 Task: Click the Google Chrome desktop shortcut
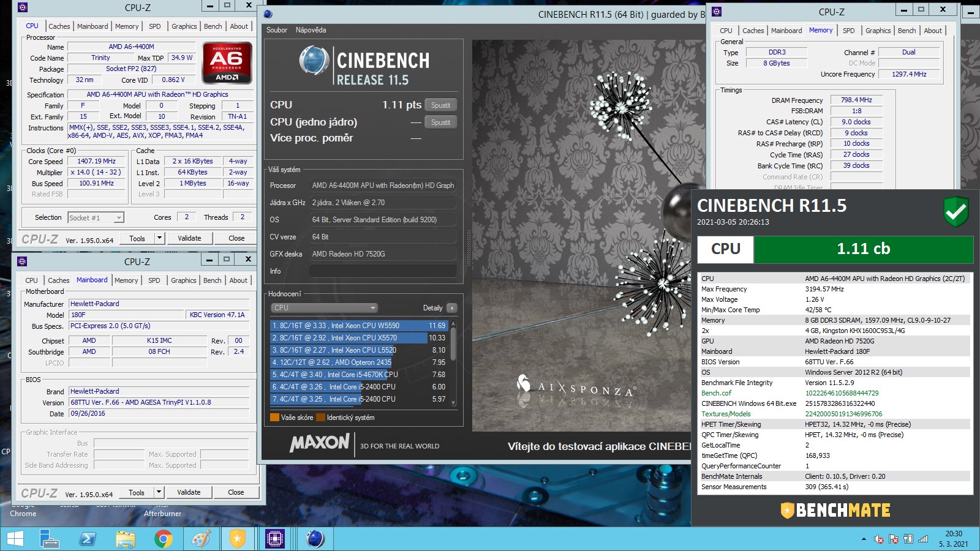[x=23, y=511]
